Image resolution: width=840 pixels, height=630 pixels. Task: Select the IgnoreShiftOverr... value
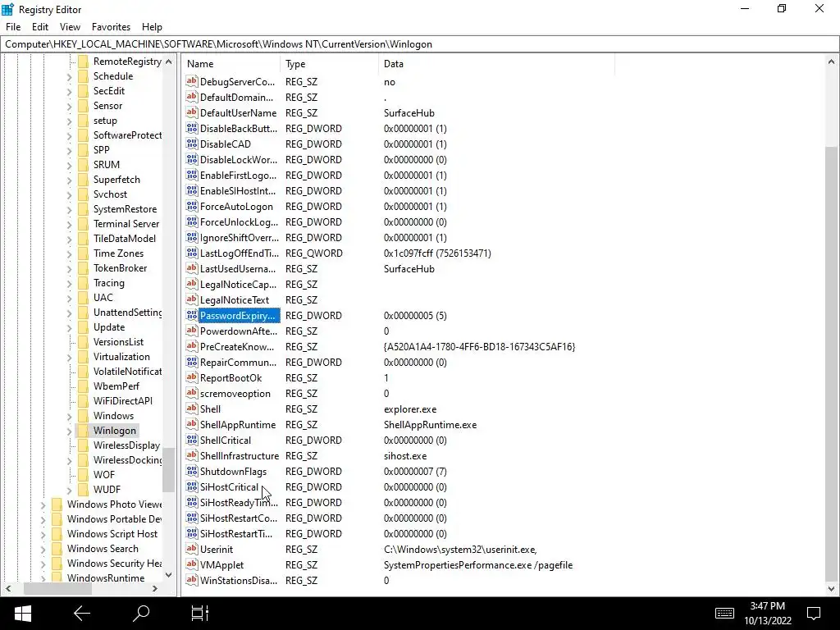tap(240, 238)
